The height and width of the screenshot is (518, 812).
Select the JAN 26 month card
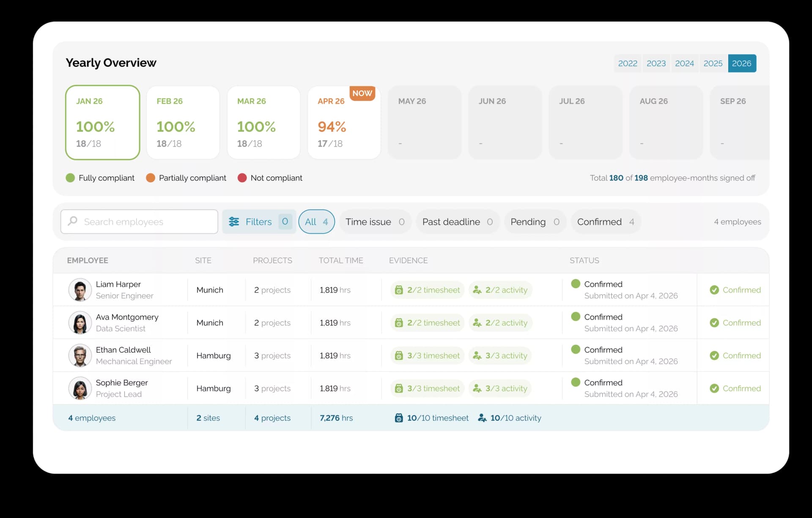102,123
